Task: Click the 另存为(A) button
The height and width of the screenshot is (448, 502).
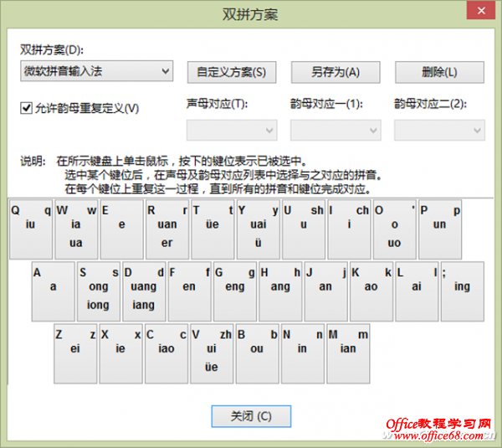Action: click(x=336, y=72)
